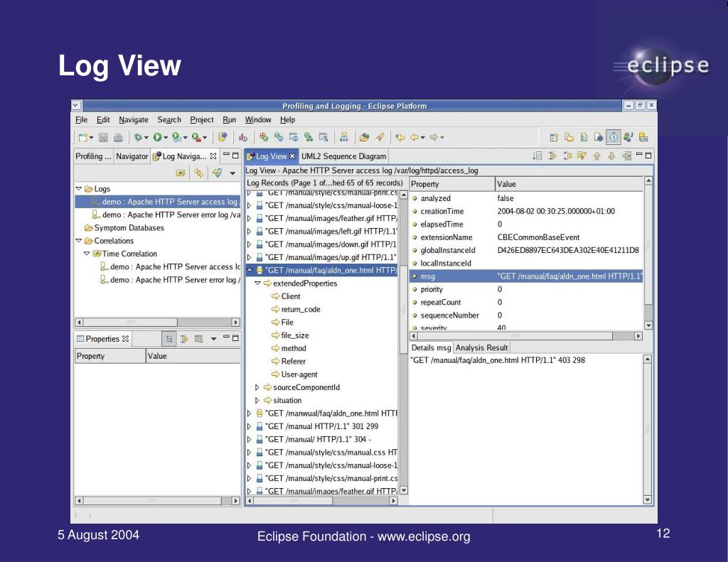Image resolution: width=728 pixels, height=562 pixels.
Task: Open the Window menu
Action: tap(257, 120)
